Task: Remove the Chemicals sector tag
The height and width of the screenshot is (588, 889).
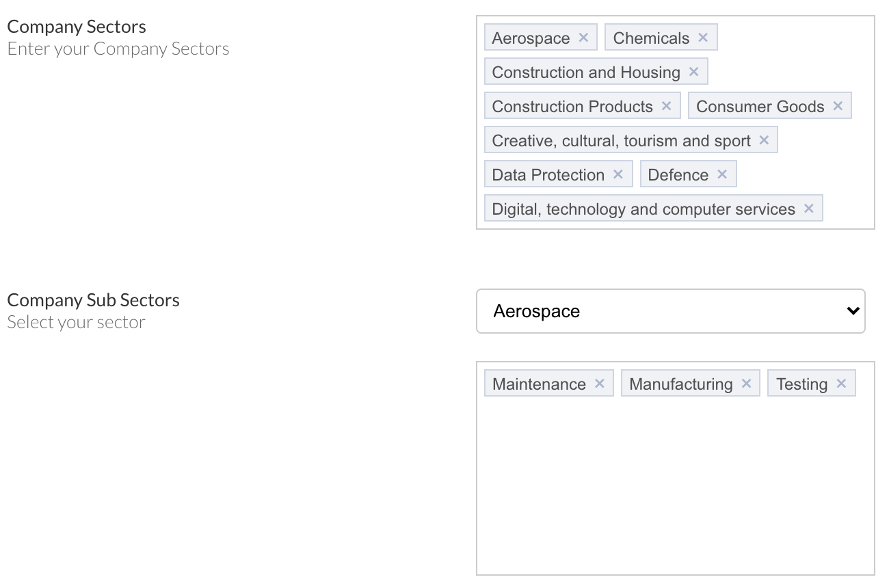Action: point(702,38)
